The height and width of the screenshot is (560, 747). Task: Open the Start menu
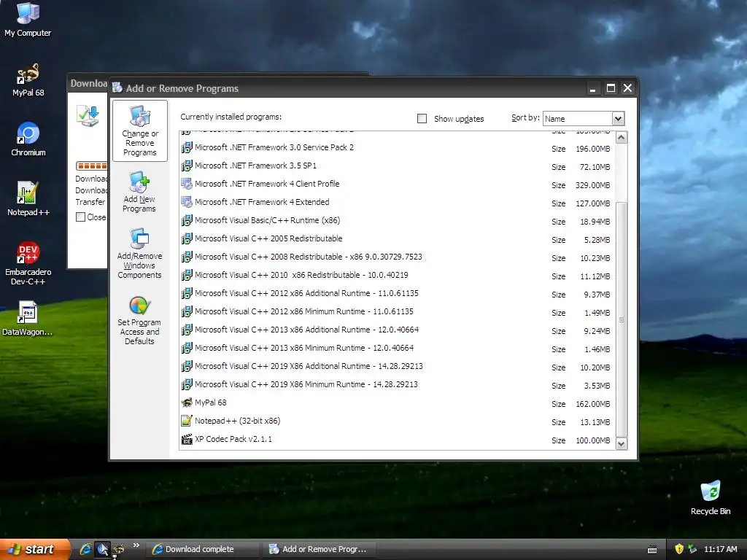tap(35, 549)
